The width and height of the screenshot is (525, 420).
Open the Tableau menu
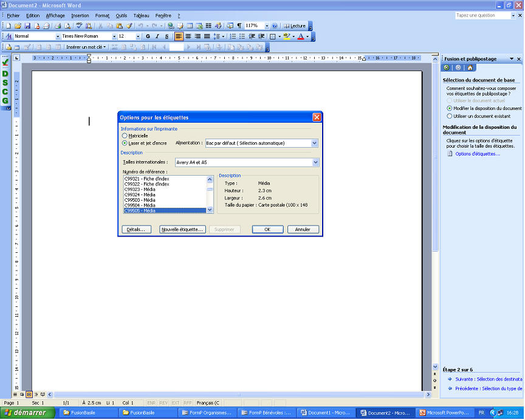[142, 16]
